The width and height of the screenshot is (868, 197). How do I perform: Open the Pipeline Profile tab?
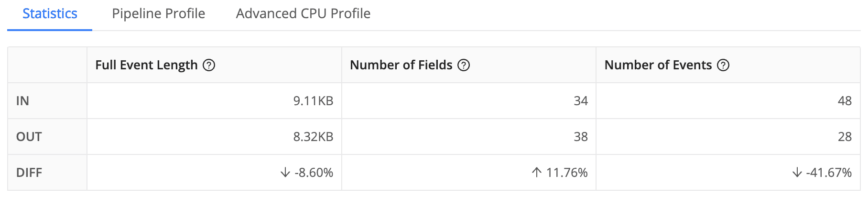[158, 14]
